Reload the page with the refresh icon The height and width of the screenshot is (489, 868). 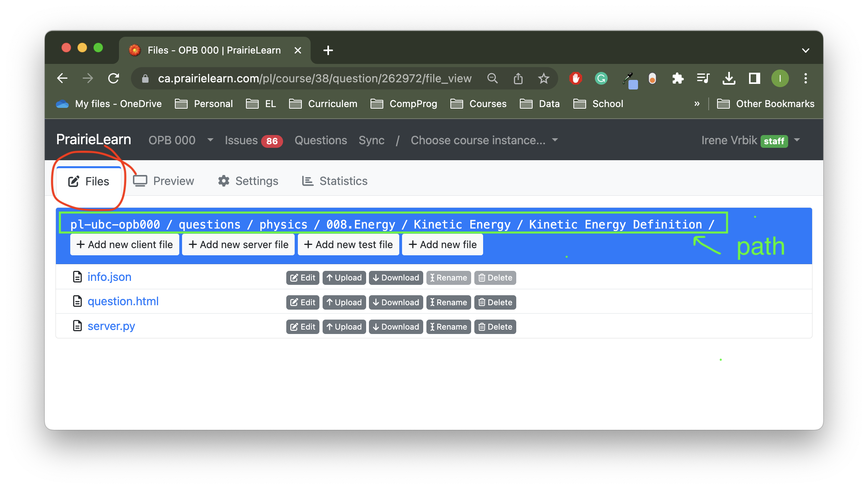coord(114,78)
